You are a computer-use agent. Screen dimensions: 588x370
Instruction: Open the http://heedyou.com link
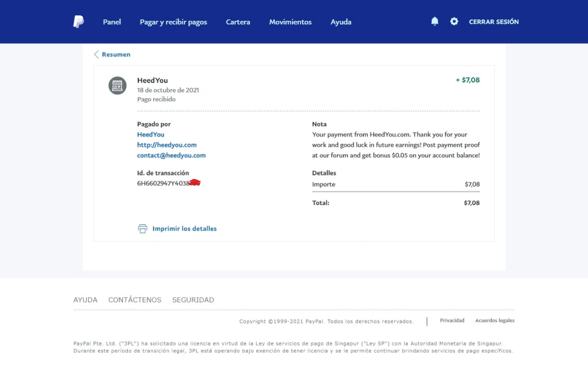(x=167, y=145)
